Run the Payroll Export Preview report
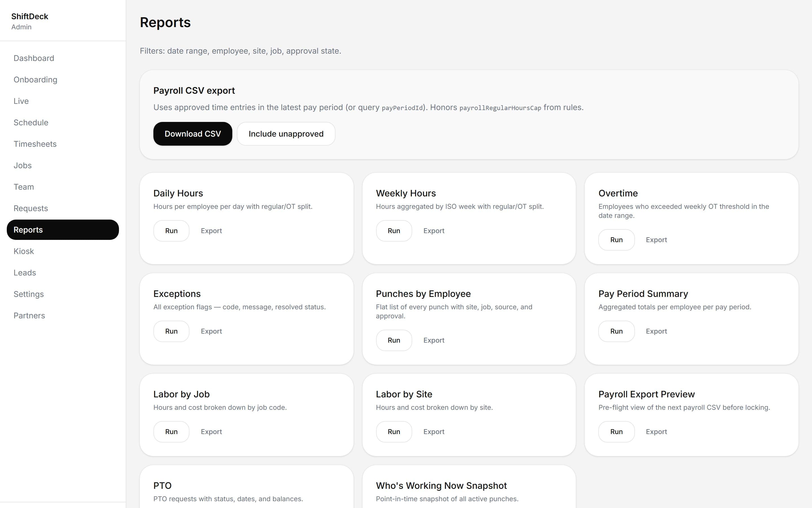 coord(616,432)
